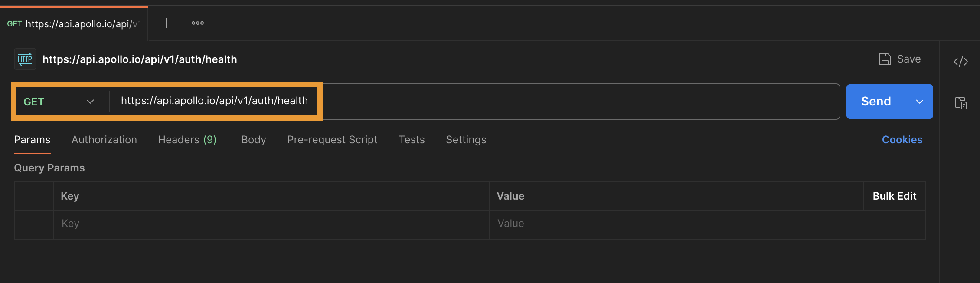Click the request title https://api.apollo.io/api/v1/auth/health
This screenshot has width=980, height=283.
[x=140, y=59]
